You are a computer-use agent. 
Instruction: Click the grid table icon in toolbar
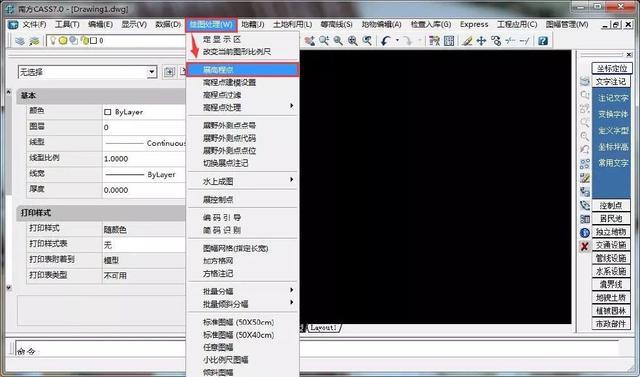pos(449,40)
